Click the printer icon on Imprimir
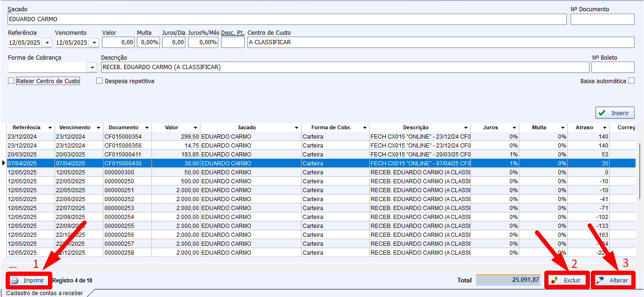Screen dimensions: 644x297 pos(15,281)
